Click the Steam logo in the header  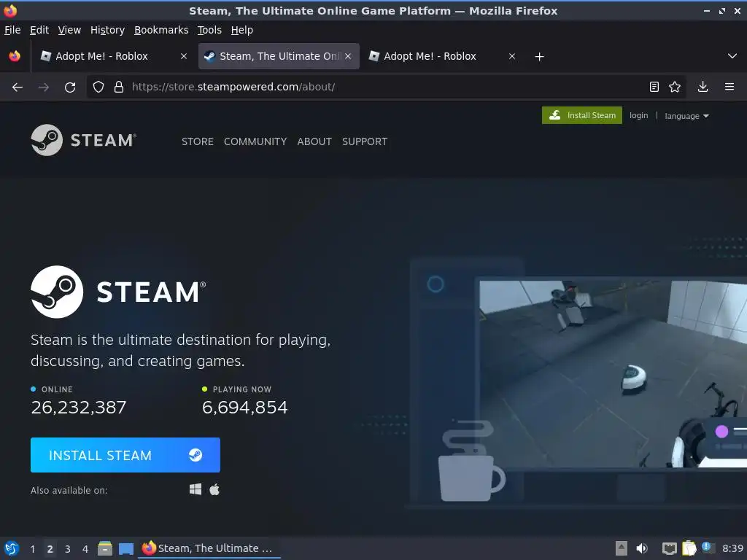(84, 140)
